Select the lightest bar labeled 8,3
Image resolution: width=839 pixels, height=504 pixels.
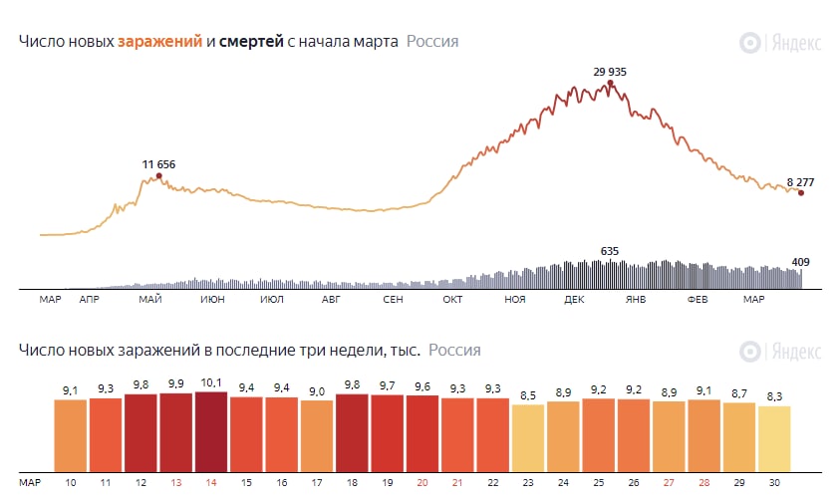coord(774,438)
